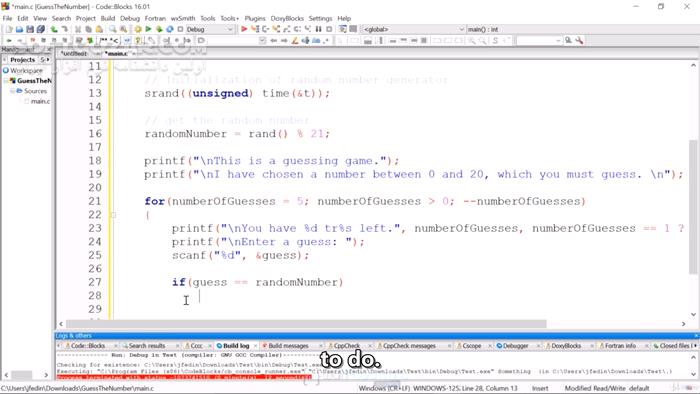Open the Build menu

coord(108,18)
